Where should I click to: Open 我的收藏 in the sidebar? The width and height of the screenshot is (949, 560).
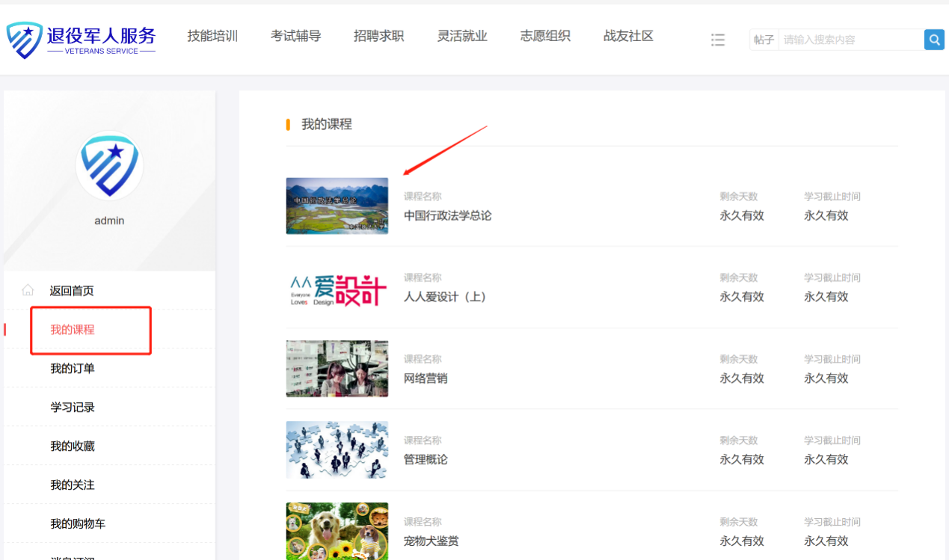tap(73, 446)
